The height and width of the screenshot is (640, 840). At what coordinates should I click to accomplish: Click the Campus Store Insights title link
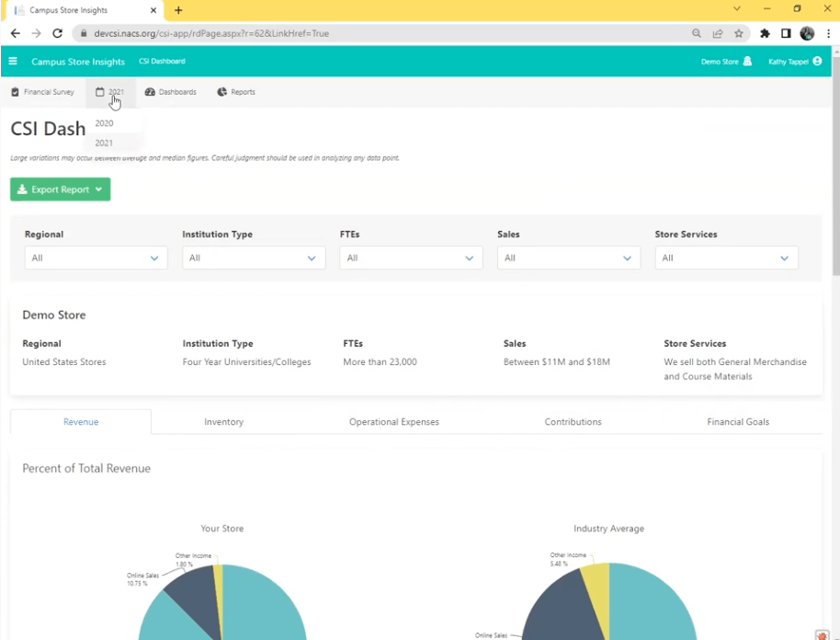coord(78,62)
